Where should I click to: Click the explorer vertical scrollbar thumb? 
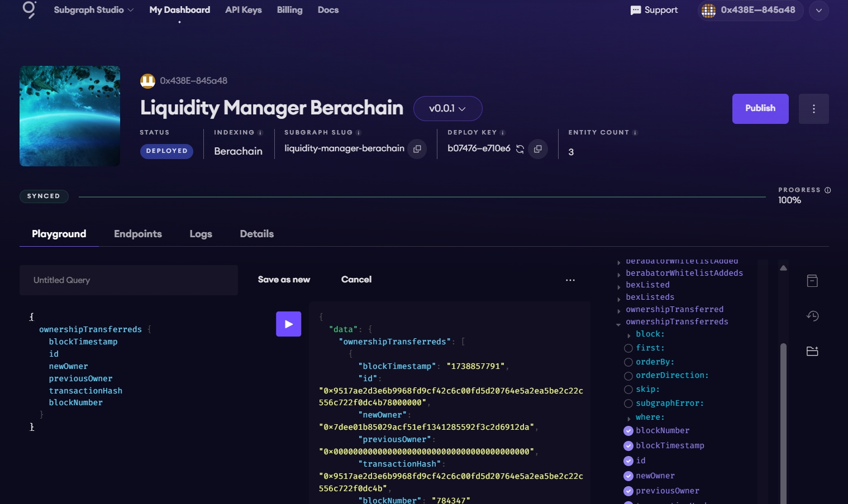tap(783, 423)
